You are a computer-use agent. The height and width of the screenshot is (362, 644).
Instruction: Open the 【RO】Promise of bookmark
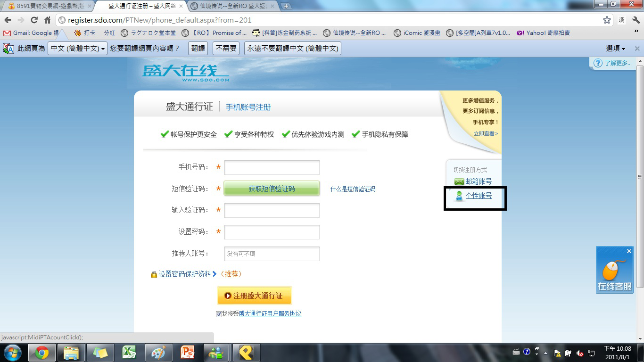(214, 33)
